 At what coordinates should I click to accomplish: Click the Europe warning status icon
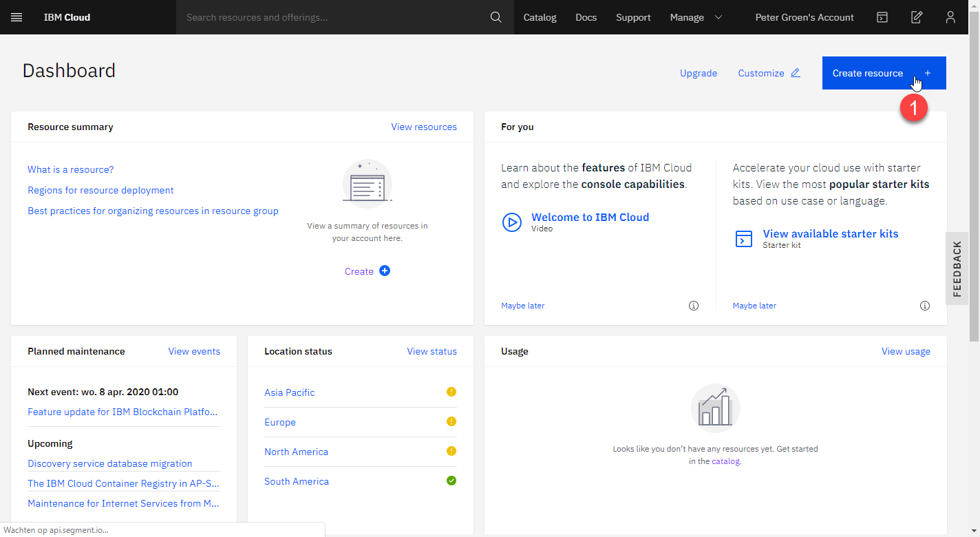click(x=451, y=421)
